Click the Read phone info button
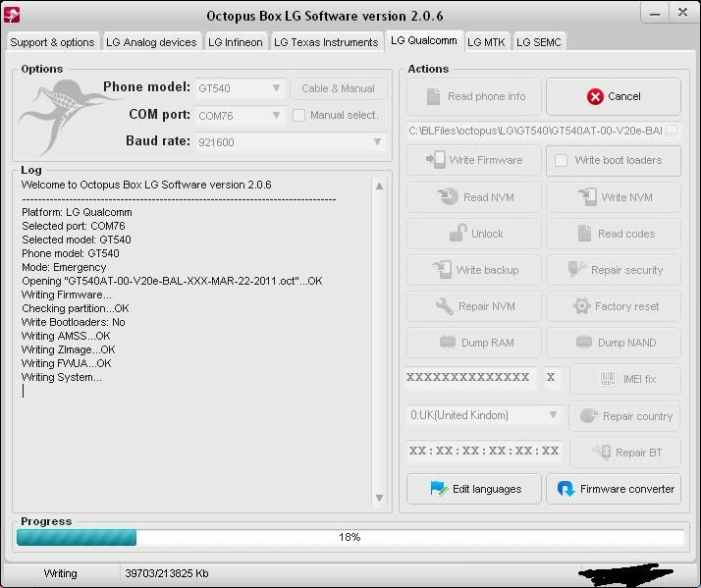Screen dimensions: 701x588 [x=473, y=96]
